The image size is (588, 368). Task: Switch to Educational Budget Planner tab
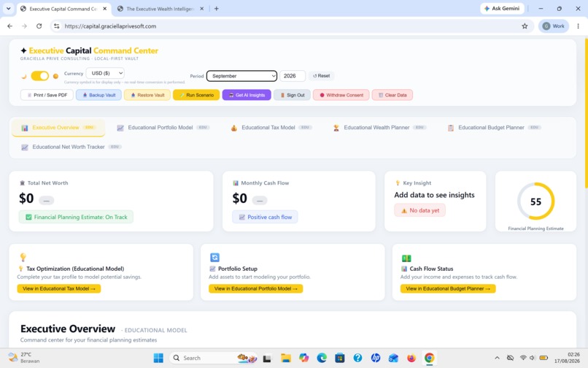point(493,128)
